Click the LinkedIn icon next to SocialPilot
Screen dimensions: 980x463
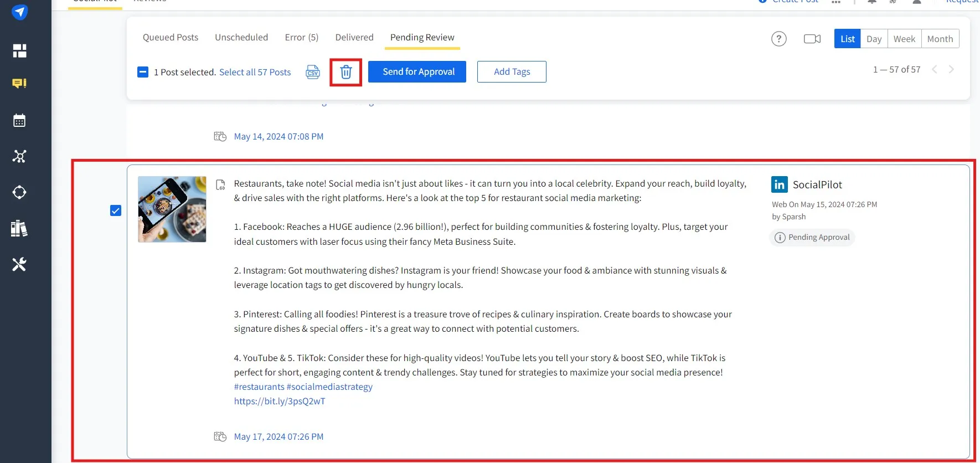pos(780,184)
